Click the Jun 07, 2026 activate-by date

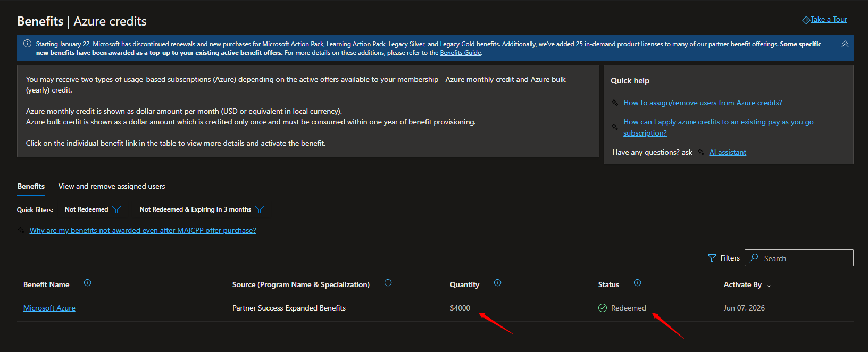click(744, 308)
